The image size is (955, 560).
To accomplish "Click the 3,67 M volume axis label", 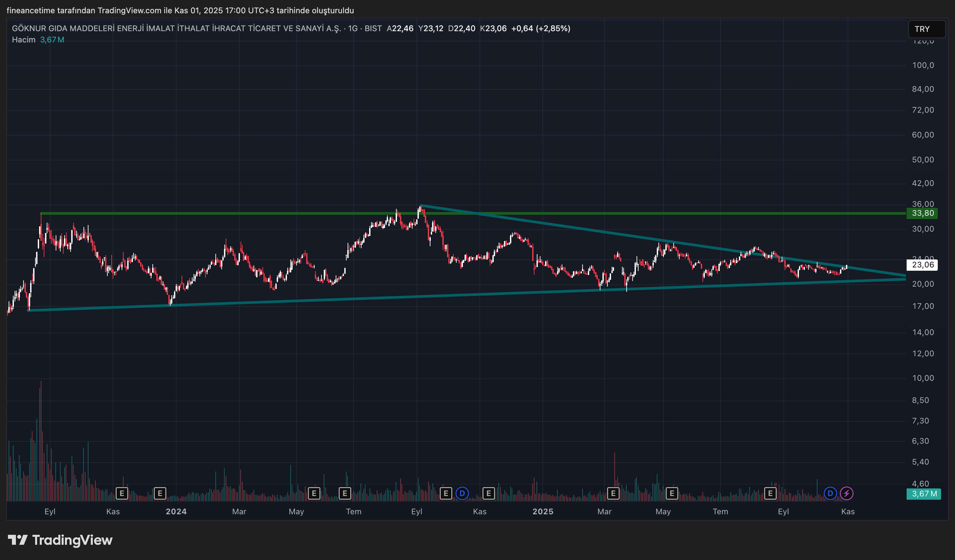I will click(924, 494).
